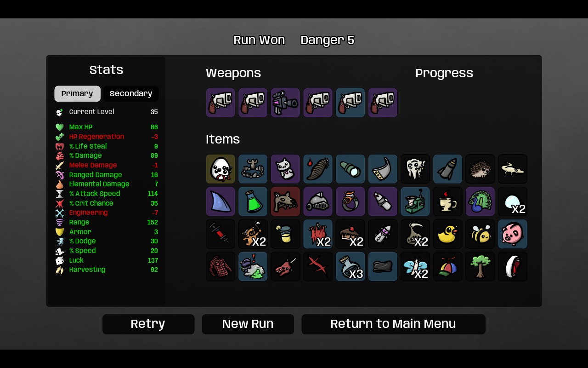Click the coffee cup item

447,201
